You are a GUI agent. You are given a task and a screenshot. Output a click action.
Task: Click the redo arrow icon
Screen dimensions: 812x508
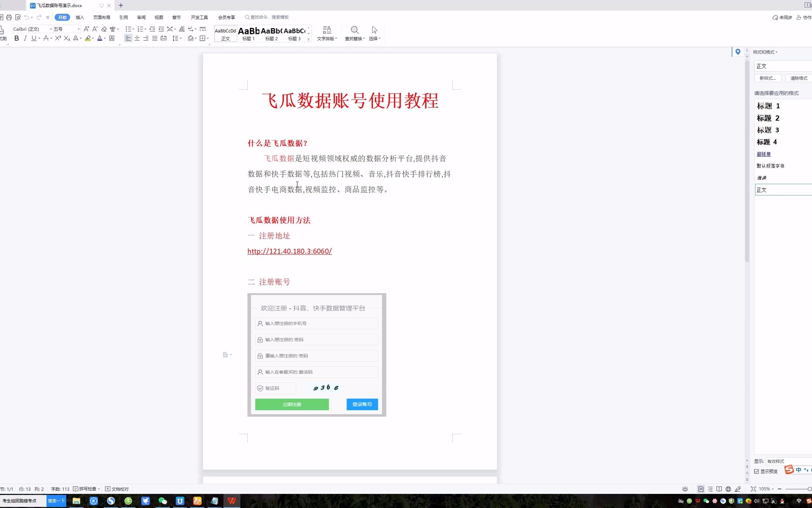tap(39, 17)
